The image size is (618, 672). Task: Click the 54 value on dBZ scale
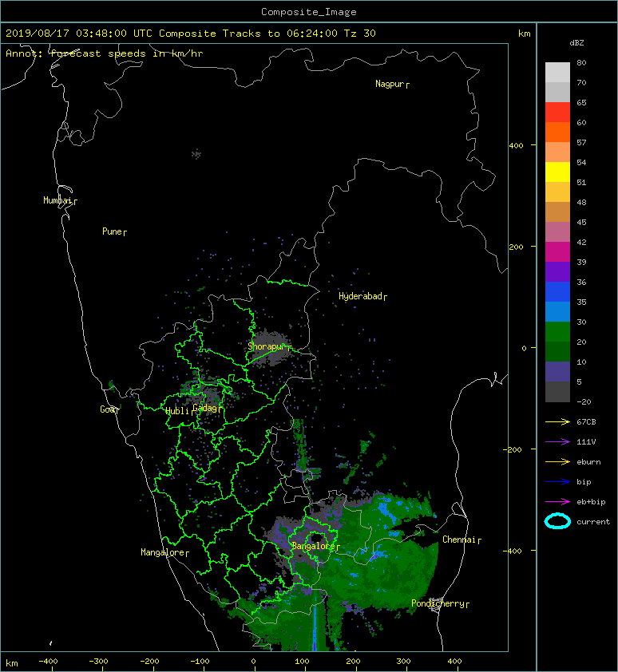pos(581,163)
